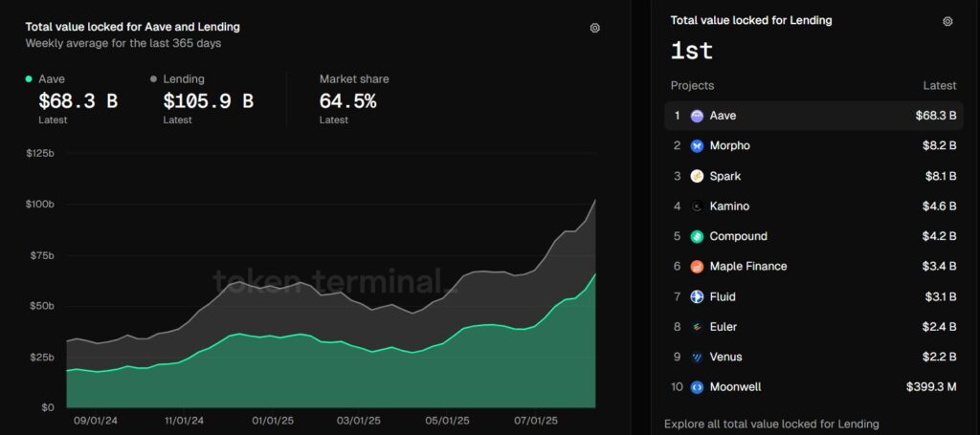
Task: Click the chart title Total value locked for Aave and Lending
Action: (132, 27)
